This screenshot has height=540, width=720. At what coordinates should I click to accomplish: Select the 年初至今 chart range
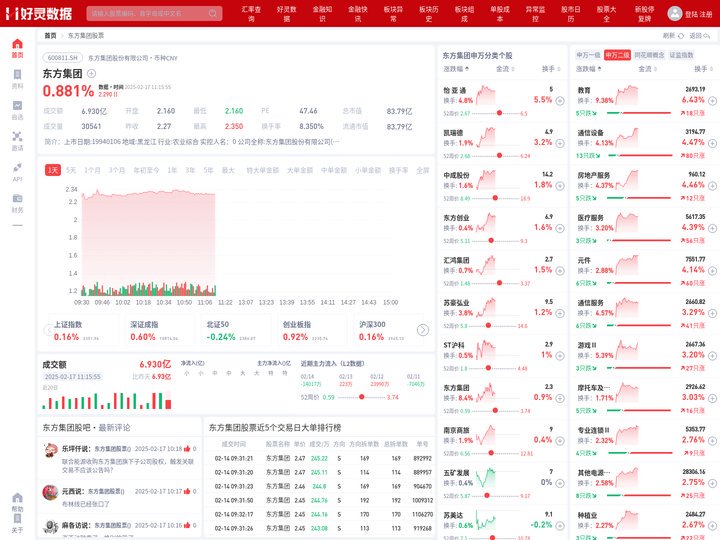(x=146, y=170)
